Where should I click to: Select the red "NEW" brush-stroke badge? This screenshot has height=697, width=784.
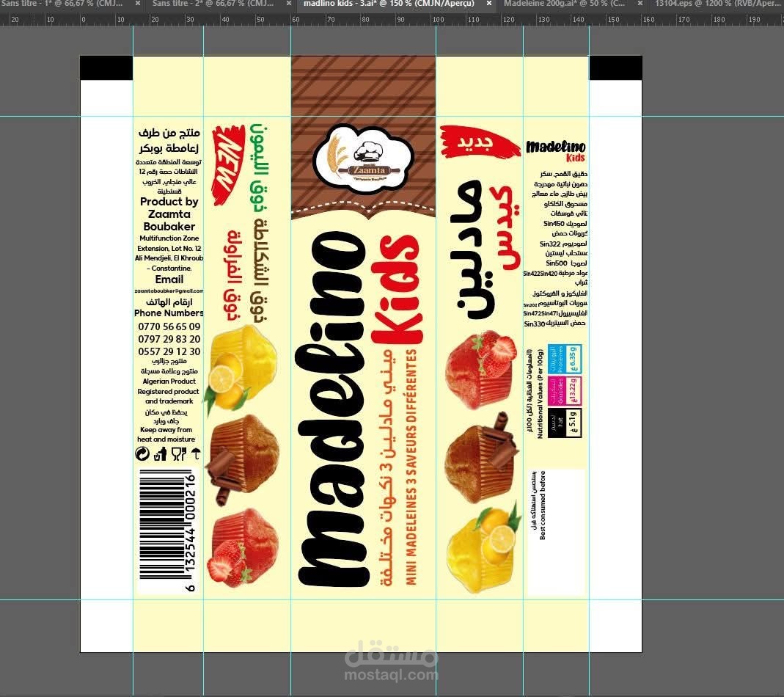click(x=228, y=165)
